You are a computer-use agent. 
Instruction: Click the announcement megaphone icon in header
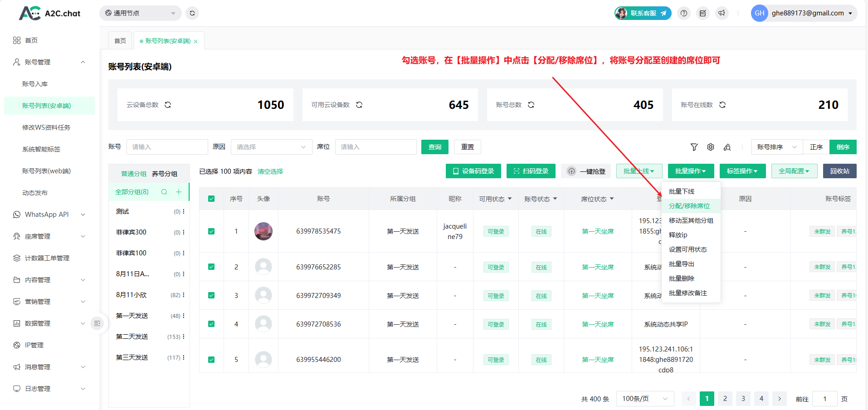(722, 13)
